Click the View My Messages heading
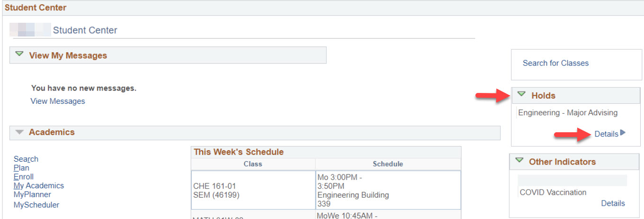The height and width of the screenshot is (219, 644). tap(68, 55)
